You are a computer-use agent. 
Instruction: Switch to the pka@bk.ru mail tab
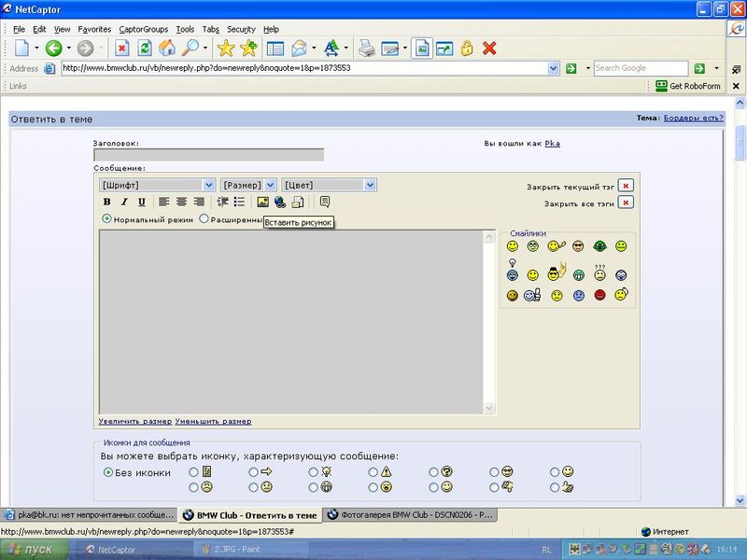89,515
